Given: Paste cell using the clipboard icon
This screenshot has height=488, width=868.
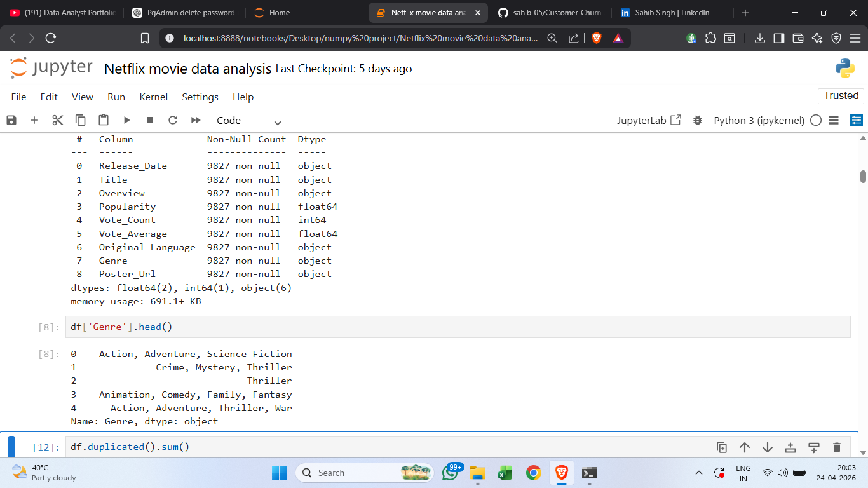Looking at the screenshot, I should 104,120.
